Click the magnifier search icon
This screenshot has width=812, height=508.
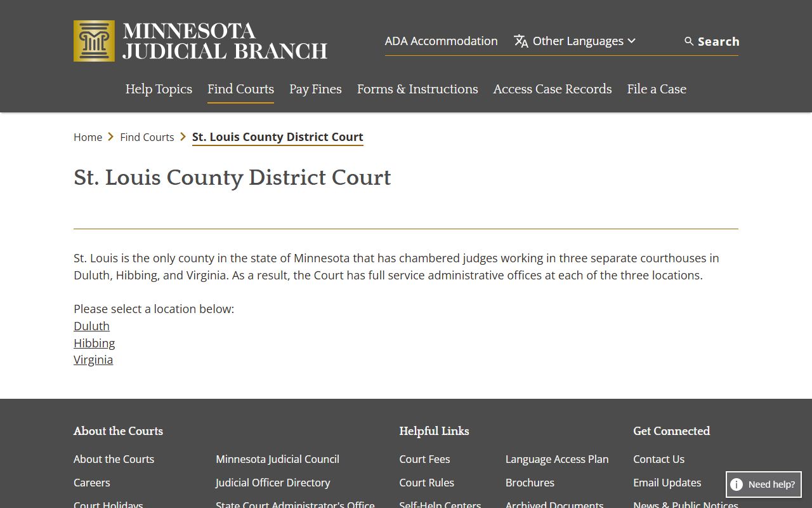point(689,41)
